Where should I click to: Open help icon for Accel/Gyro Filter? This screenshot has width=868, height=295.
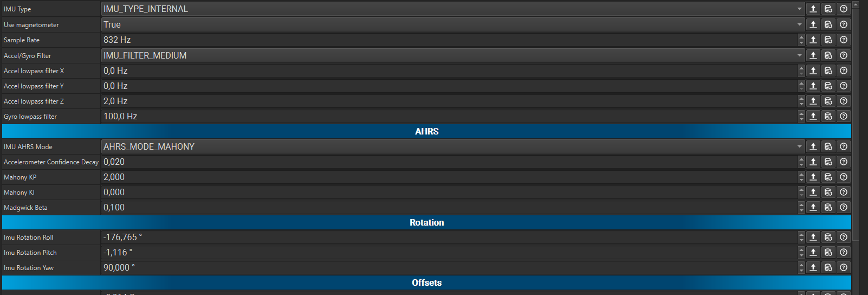[x=844, y=55]
